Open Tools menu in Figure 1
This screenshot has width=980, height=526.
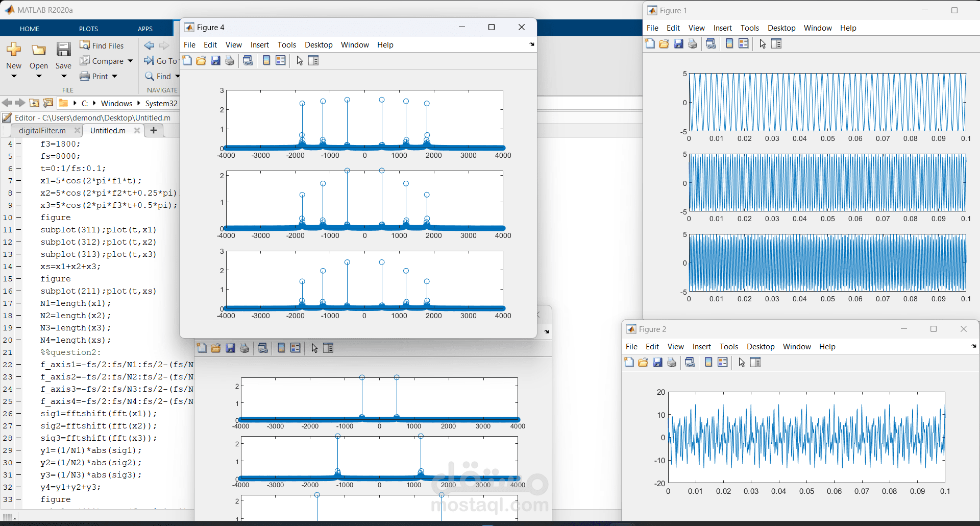pos(750,28)
